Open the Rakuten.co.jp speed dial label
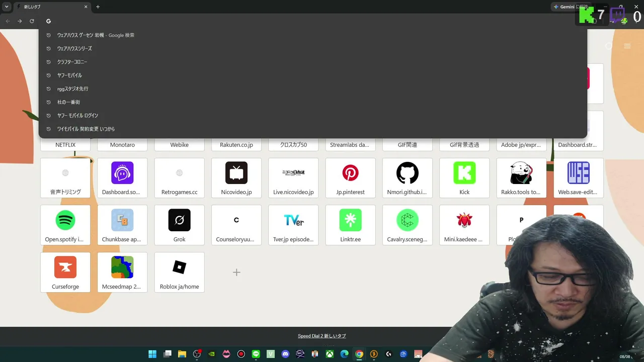This screenshot has height=362, width=644. (236, 145)
